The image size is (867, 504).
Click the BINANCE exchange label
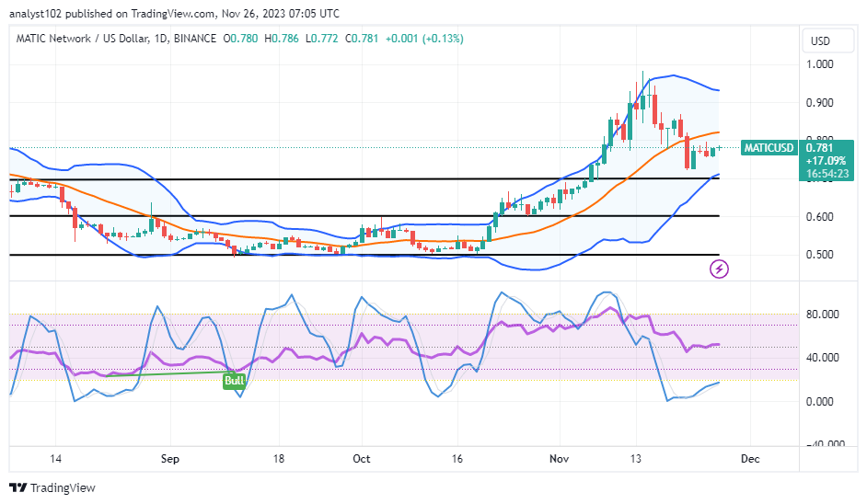pyautogui.click(x=195, y=39)
